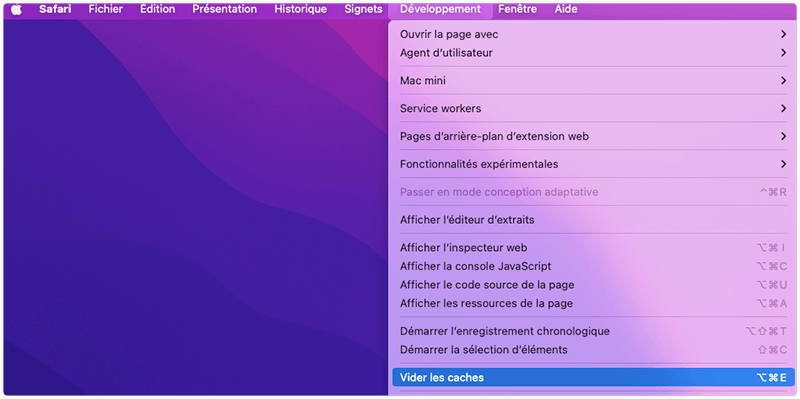Open Pages d'arrière-plan d'extension web
The height and width of the screenshot is (399, 800).
click(x=593, y=137)
